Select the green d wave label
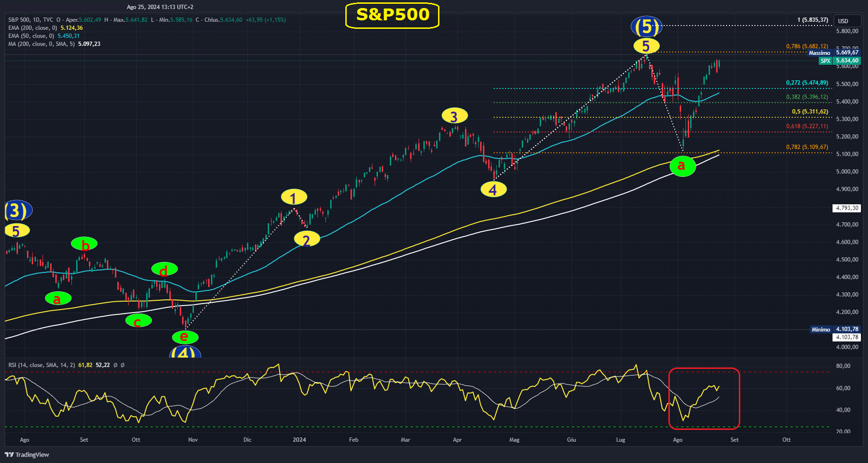This screenshot has width=868, height=463. point(165,269)
